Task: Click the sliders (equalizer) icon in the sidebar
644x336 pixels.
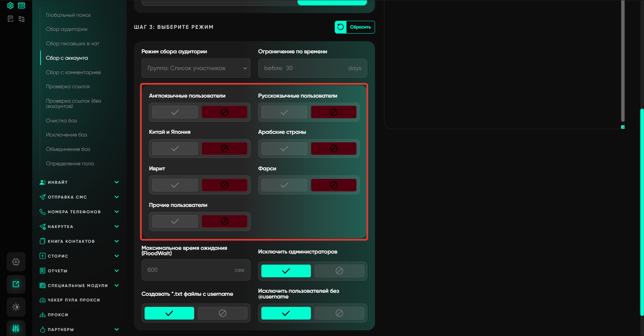Action: coord(16,329)
